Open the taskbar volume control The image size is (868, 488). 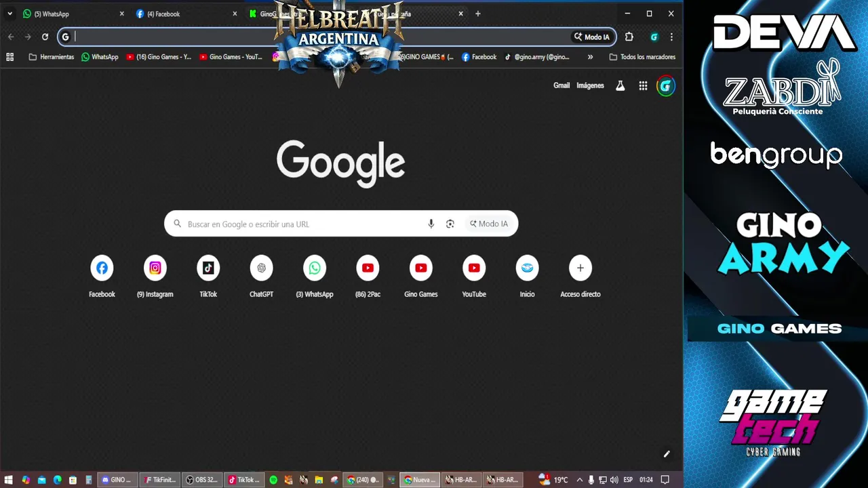(614, 480)
